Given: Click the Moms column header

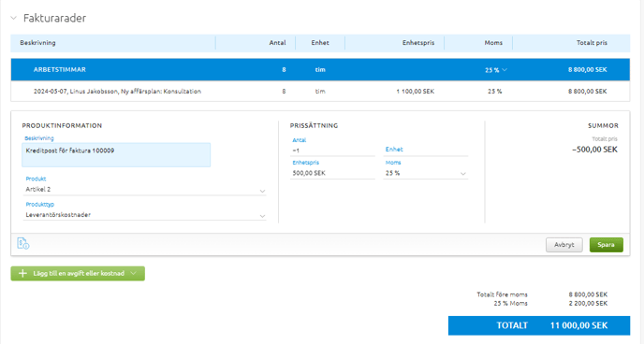Looking at the screenshot, I should [x=493, y=43].
